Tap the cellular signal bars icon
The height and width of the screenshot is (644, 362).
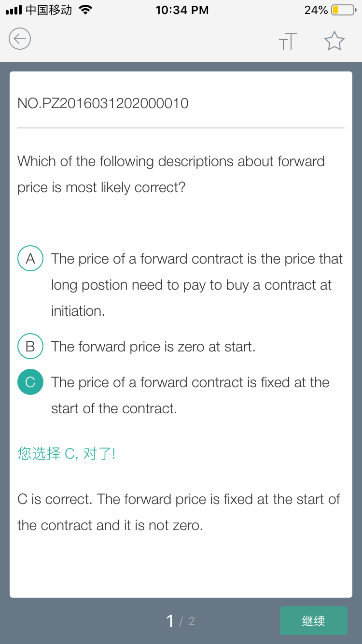point(14,10)
